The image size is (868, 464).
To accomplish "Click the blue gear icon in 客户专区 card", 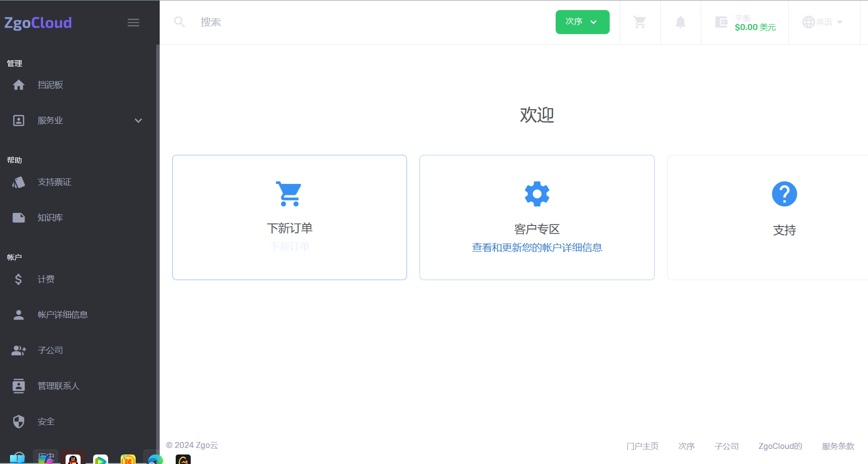I will (537, 194).
